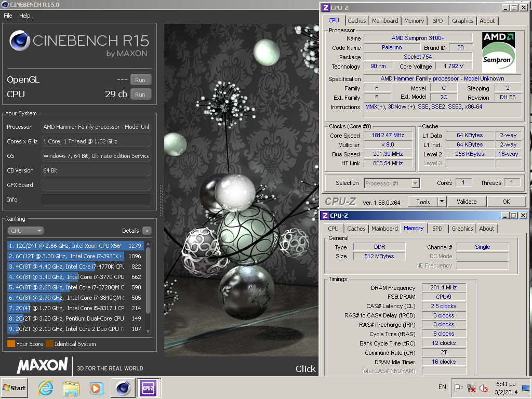Click the Show Desktop icon in tray corner
This screenshot has height=399, width=532.
[526, 388]
